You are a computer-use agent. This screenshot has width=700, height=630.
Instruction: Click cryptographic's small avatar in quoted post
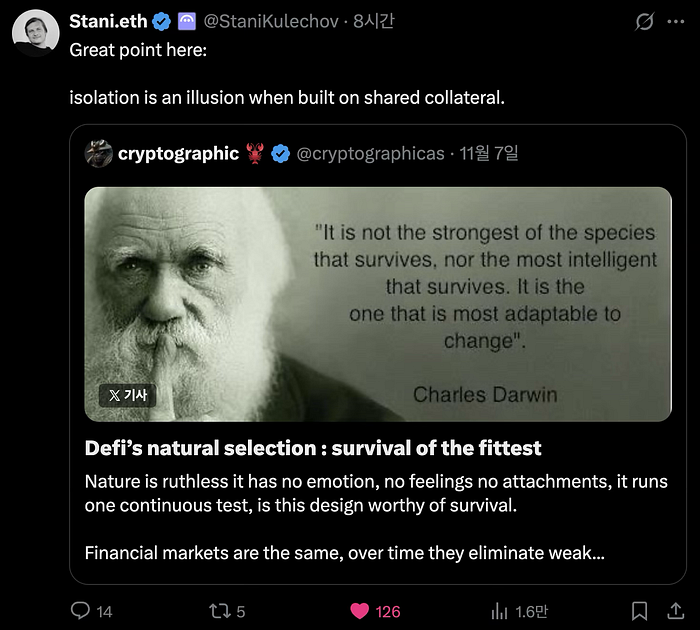point(98,153)
